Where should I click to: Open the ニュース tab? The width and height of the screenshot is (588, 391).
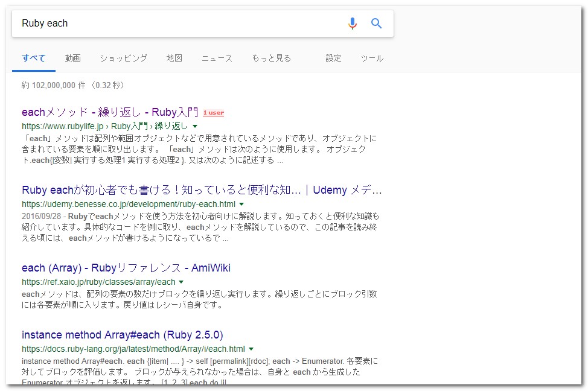[217, 58]
